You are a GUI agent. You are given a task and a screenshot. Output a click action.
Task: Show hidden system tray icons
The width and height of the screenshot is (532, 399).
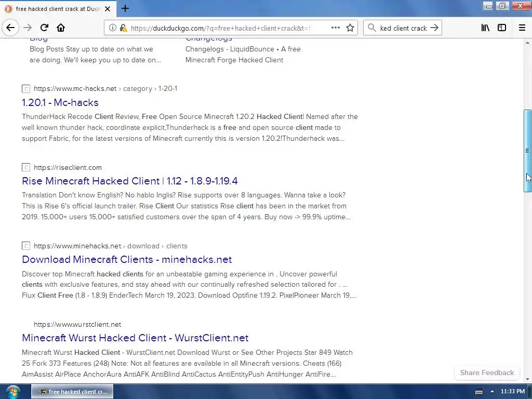point(492,392)
